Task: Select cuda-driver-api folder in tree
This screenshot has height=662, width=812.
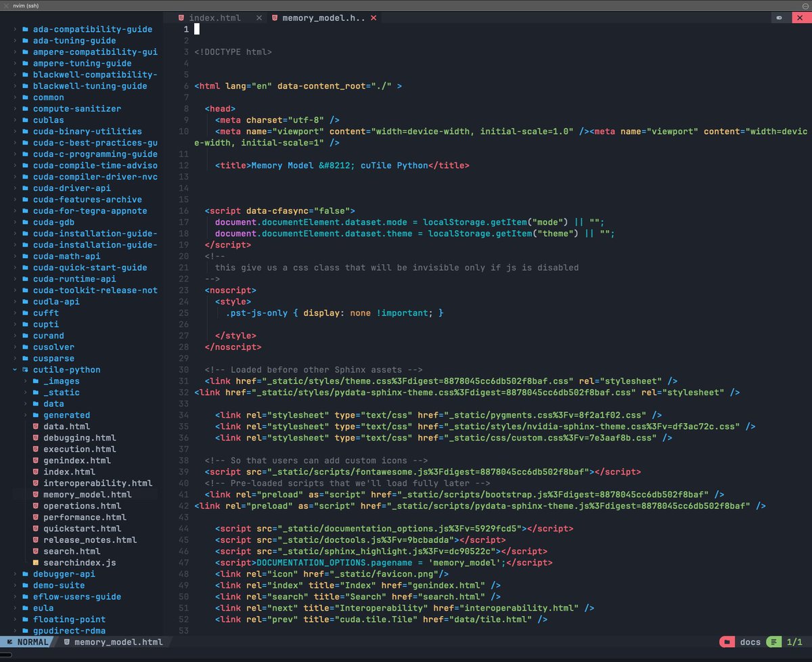Action: pos(72,188)
